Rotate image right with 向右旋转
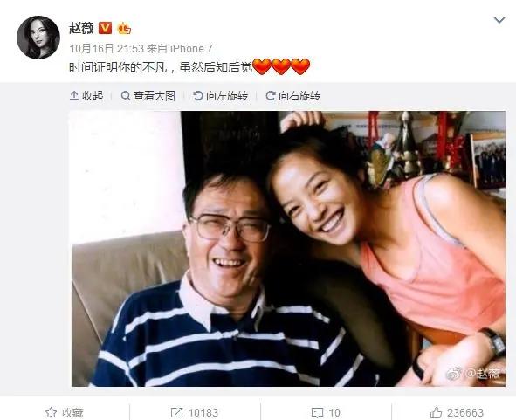This screenshot has height=420, width=516. (x=292, y=96)
